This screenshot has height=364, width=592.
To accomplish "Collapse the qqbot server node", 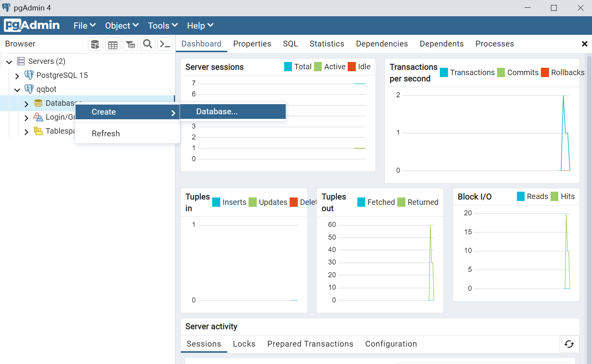I will [17, 89].
